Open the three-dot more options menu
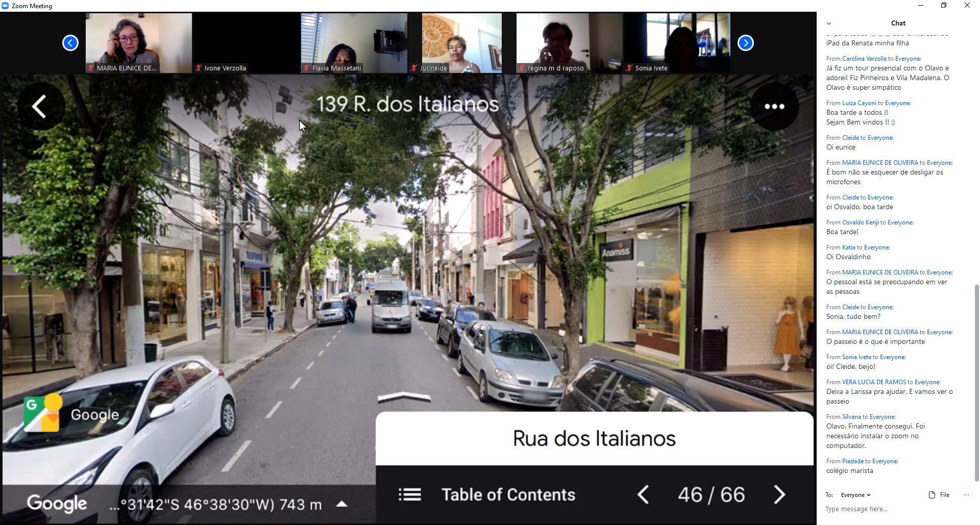Screen dimensions: 980x525 tap(774, 107)
